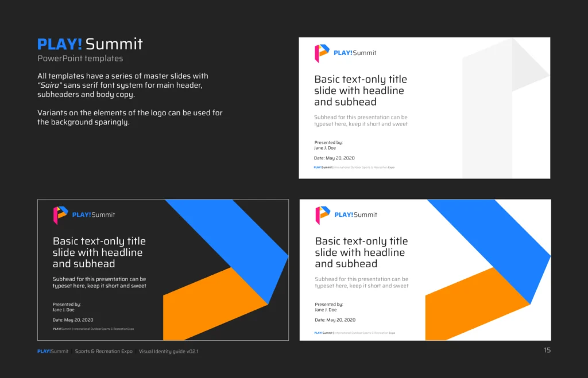Click the subhead text in the dark slide

(99, 282)
